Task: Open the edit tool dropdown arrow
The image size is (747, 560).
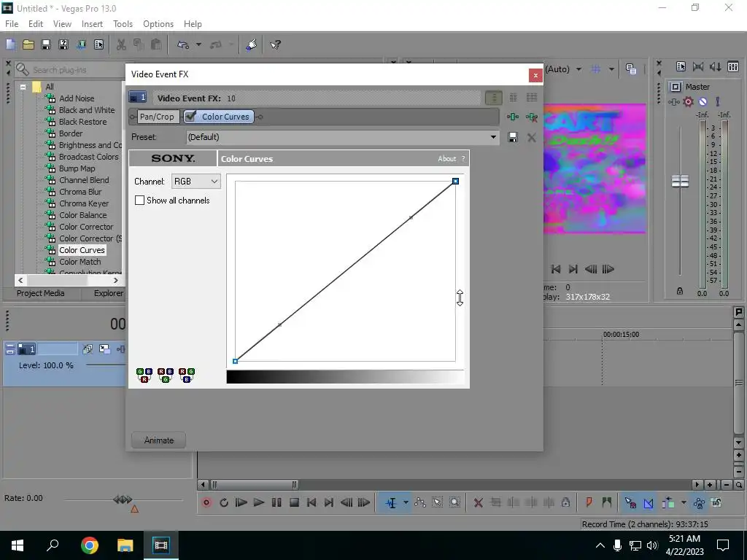Action: tap(406, 502)
